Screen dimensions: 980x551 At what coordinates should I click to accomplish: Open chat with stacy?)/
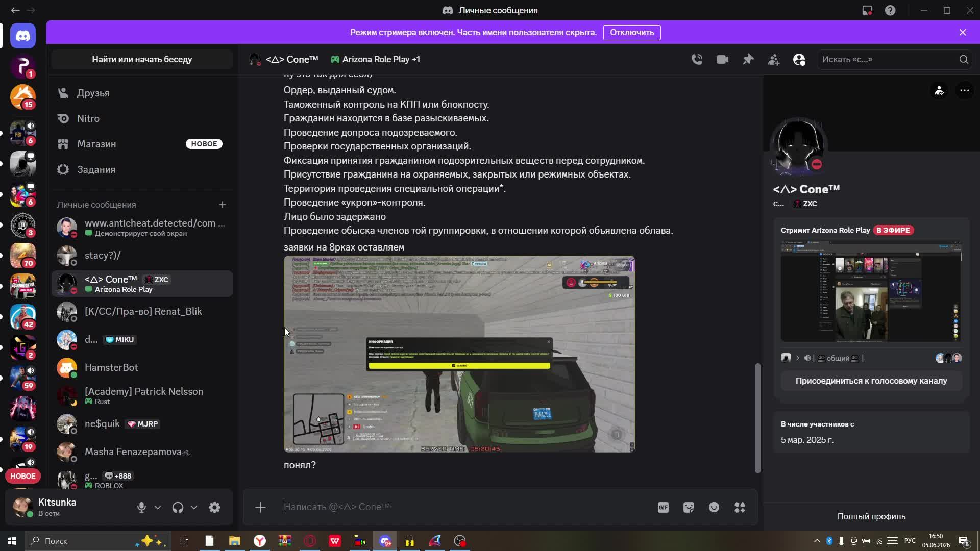(142, 255)
